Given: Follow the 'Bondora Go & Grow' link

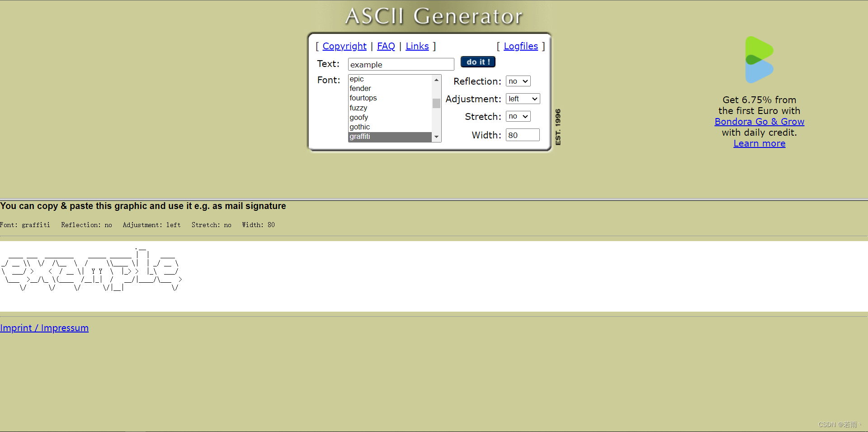Looking at the screenshot, I should (x=759, y=121).
